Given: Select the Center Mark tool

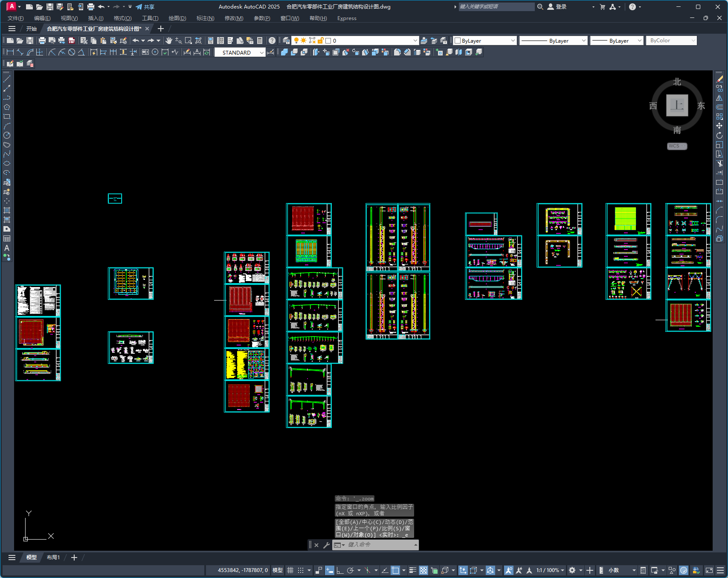Looking at the screenshot, I should (x=155, y=52).
